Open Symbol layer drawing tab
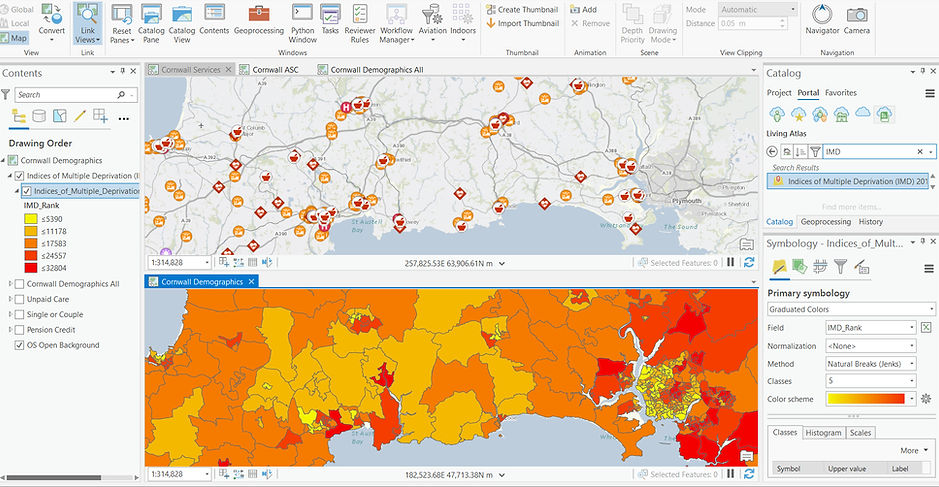This screenshot has width=939, height=487. pos(820,267)
